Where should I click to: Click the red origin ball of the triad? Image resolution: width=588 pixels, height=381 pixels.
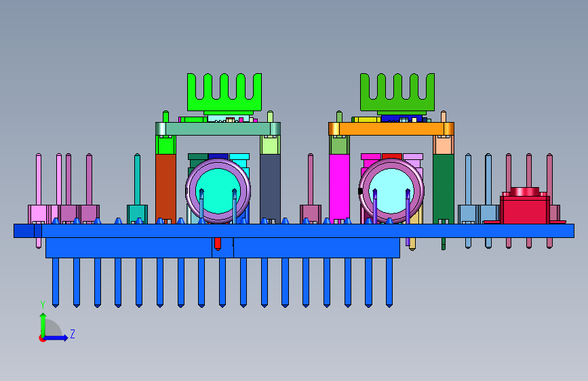(x=41, y=338)
